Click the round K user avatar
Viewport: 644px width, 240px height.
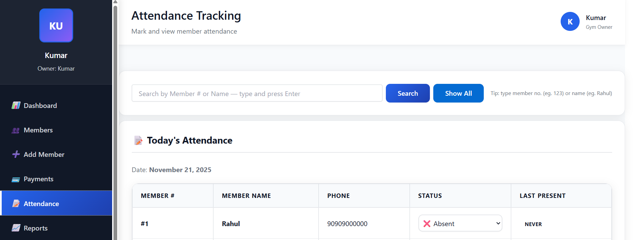click(570, 21)
